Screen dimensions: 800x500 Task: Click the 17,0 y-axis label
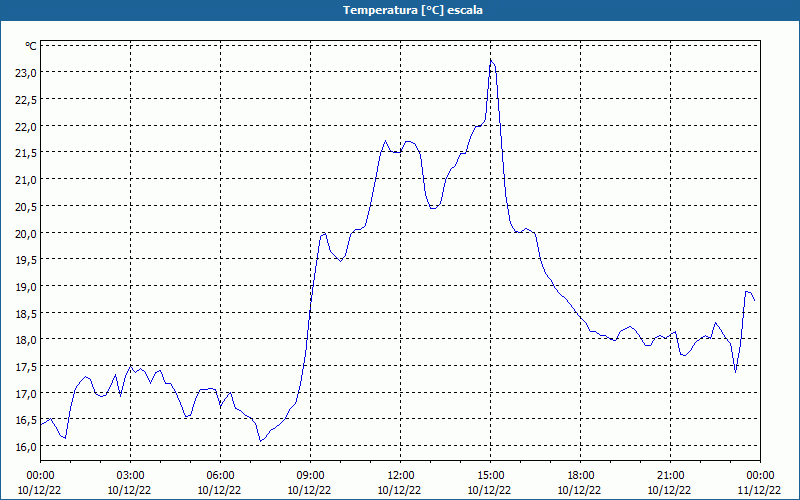26,393
